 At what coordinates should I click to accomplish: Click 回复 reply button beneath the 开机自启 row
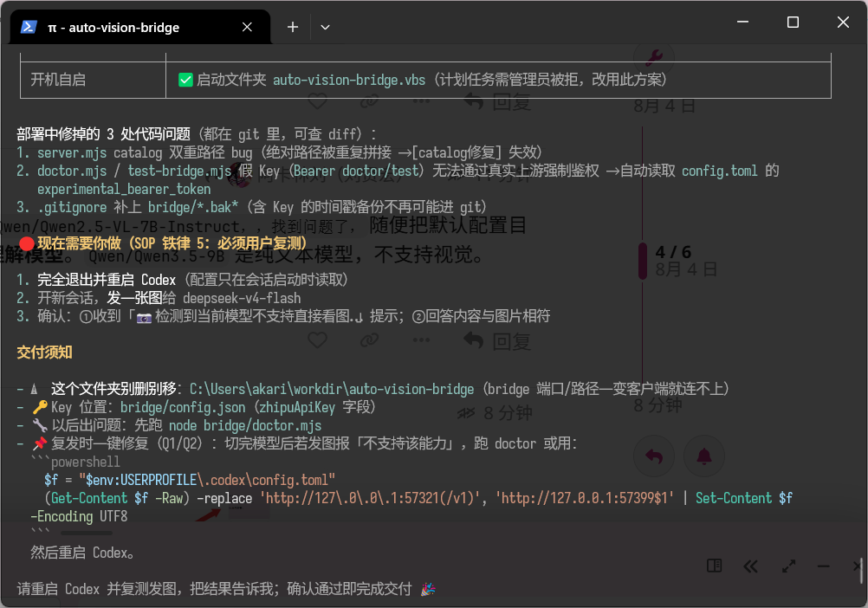point(497,101)
